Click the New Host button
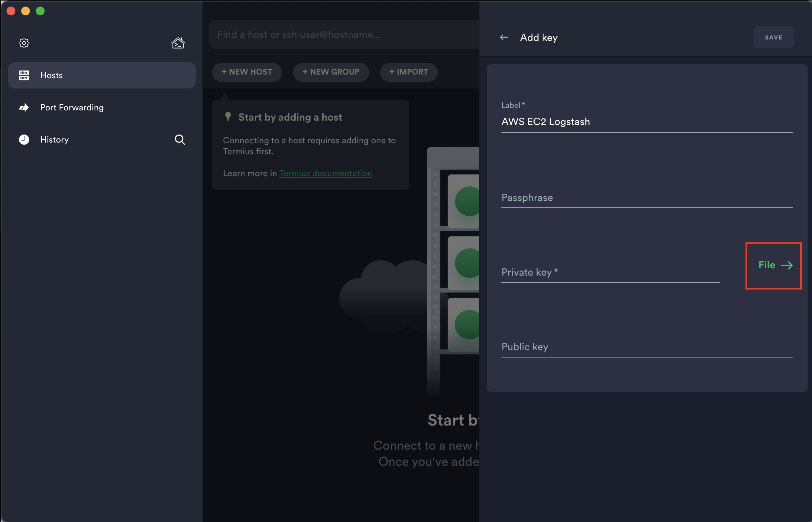This screenshot has width=812, height=522. click(x=247, y=72)
